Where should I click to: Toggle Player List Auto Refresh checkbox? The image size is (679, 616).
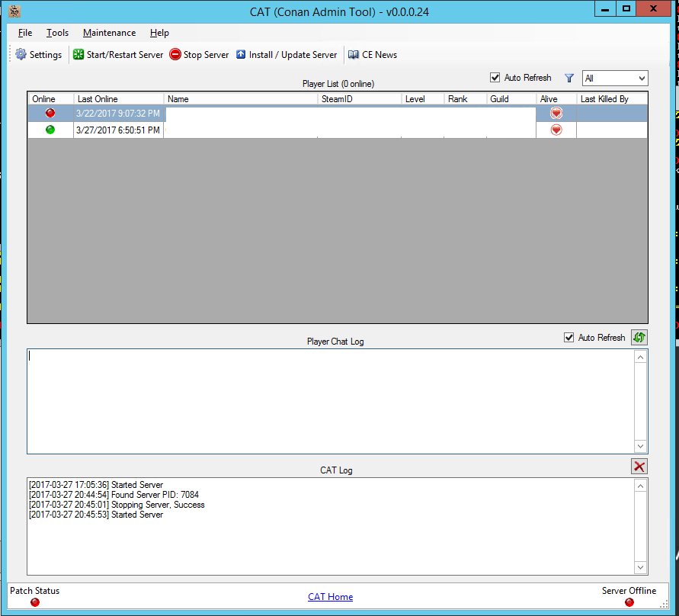point(496,78)
